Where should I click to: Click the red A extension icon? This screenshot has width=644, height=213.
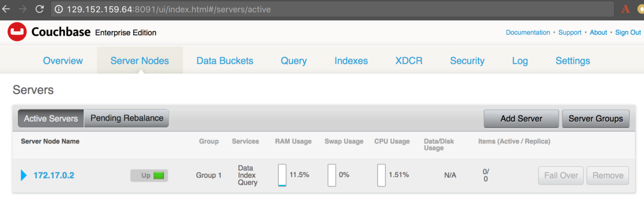coord(625,9)
